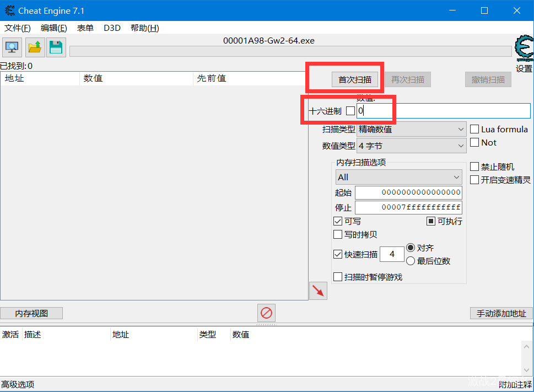The width and height of the screenshot is (534, 392).
Task: Click the 数值 column header in results list
Action: click(x=136, y=78)
